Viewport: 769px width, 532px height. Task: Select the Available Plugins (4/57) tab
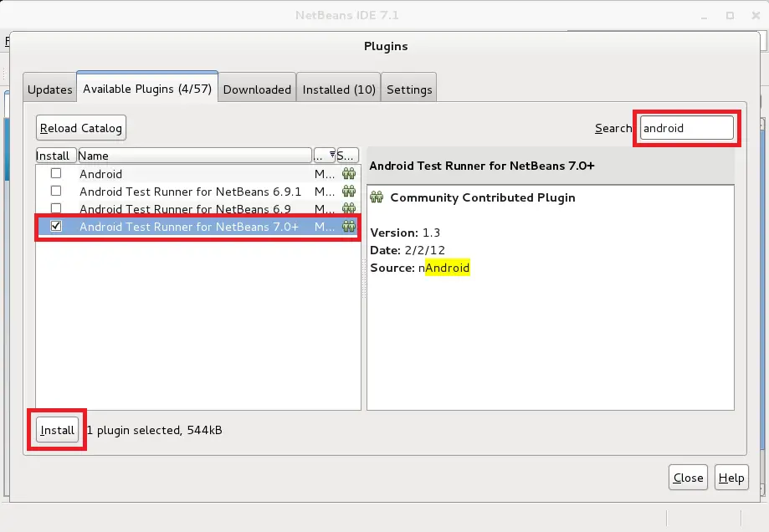(147, 89)
